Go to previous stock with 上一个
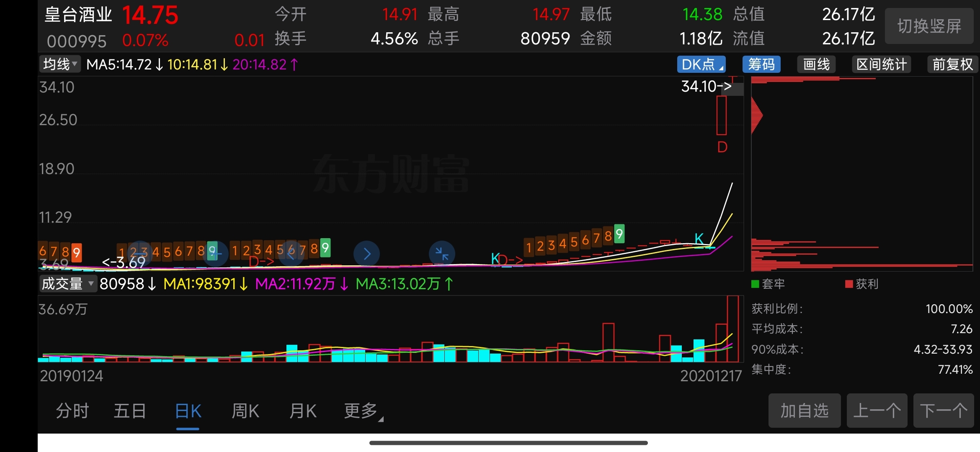 877,411
